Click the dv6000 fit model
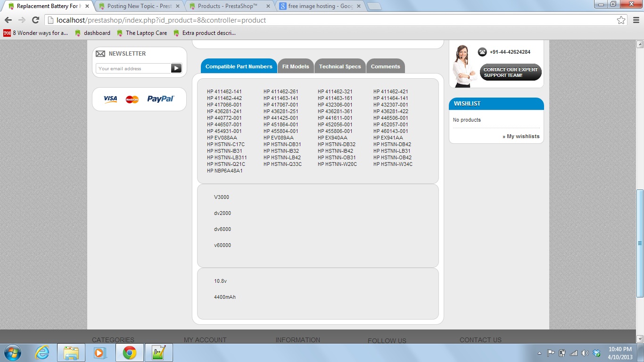 click(223, 229)
